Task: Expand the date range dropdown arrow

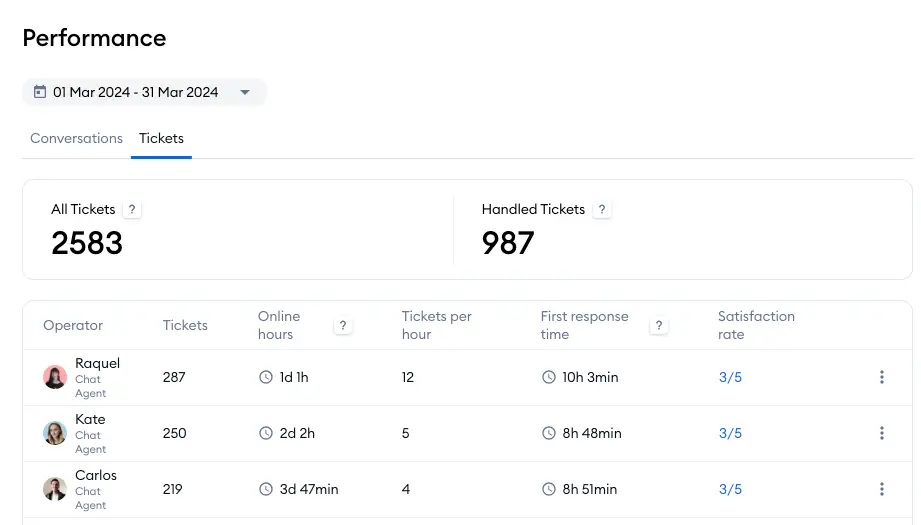Action: (245, 92)
